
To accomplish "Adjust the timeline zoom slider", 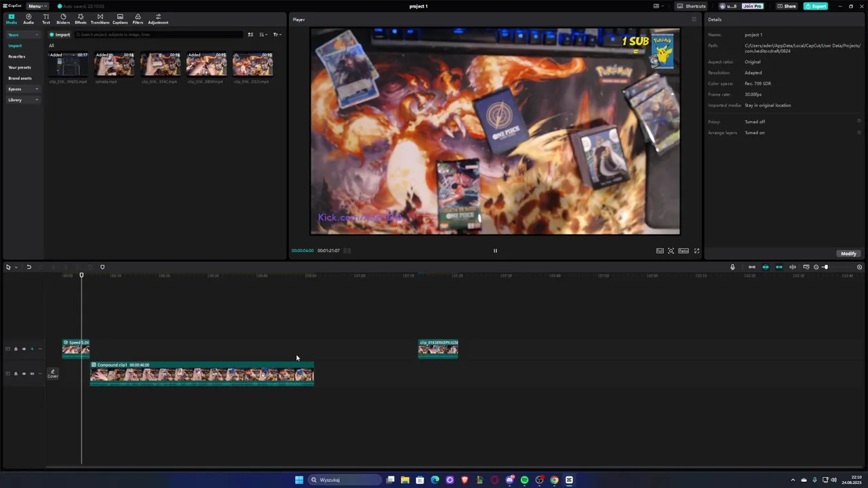I will pos(825,267).
